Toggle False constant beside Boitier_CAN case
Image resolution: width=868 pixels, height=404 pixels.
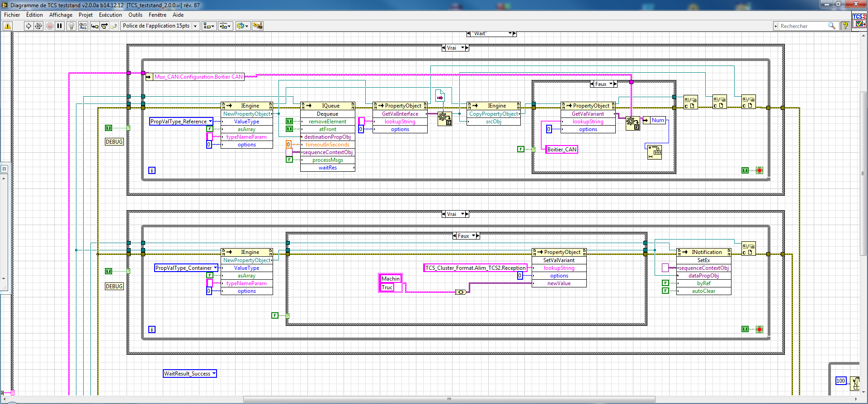(521, 149)
